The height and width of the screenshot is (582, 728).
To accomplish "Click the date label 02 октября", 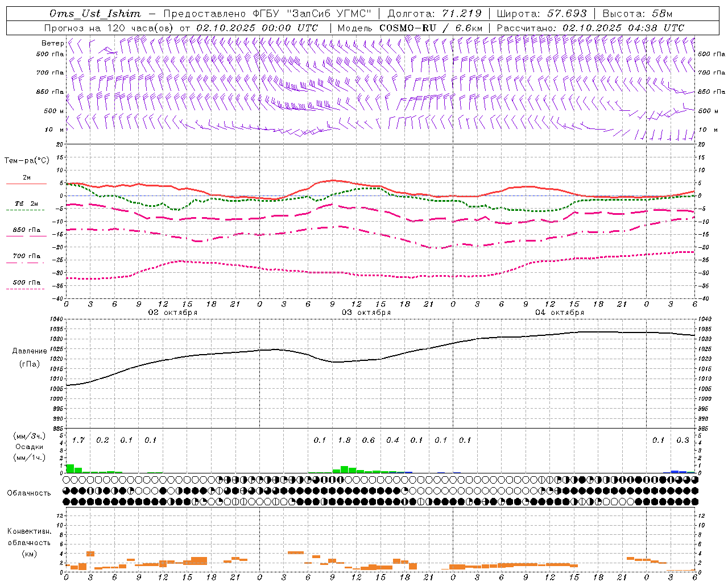I will coord(173,313).
